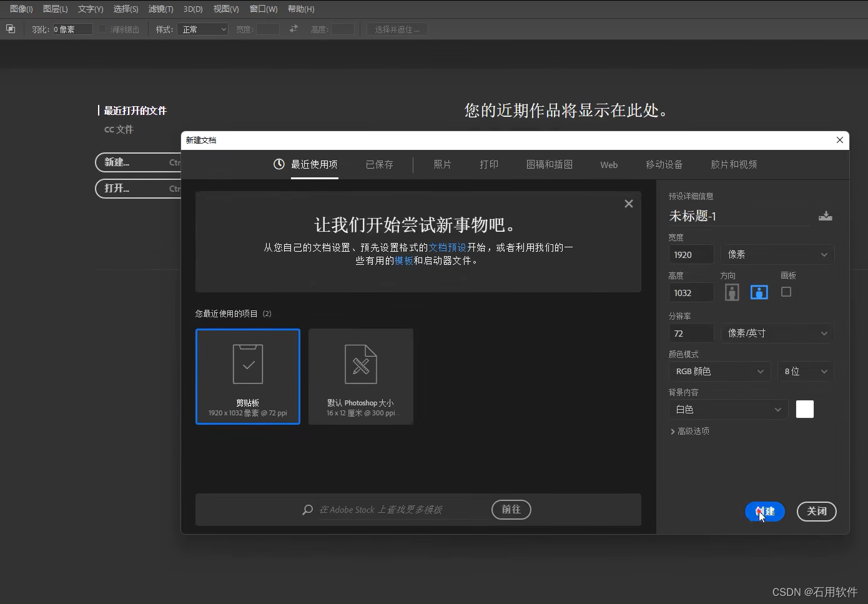Select portrait orientation icon

click(732, 292)
